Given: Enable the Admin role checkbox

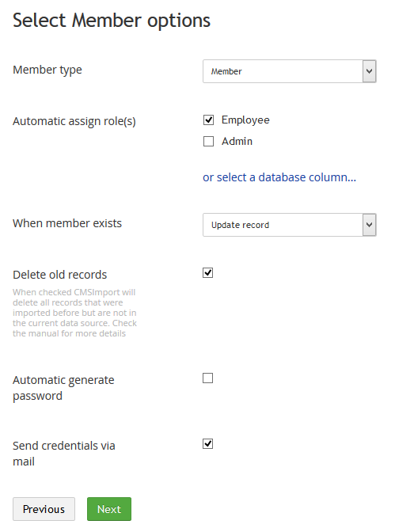Looking at the screenshot, I should (x=208, y=141).
